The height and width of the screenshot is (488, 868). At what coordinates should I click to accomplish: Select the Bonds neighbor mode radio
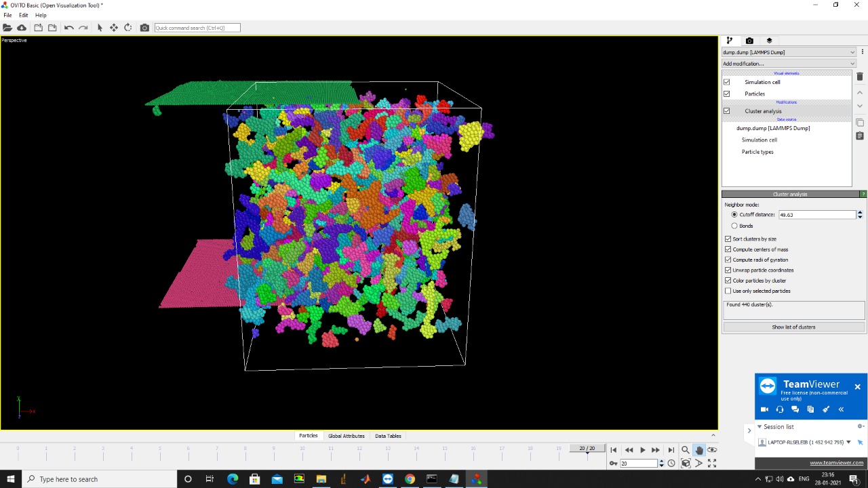[x=734, y=226]
